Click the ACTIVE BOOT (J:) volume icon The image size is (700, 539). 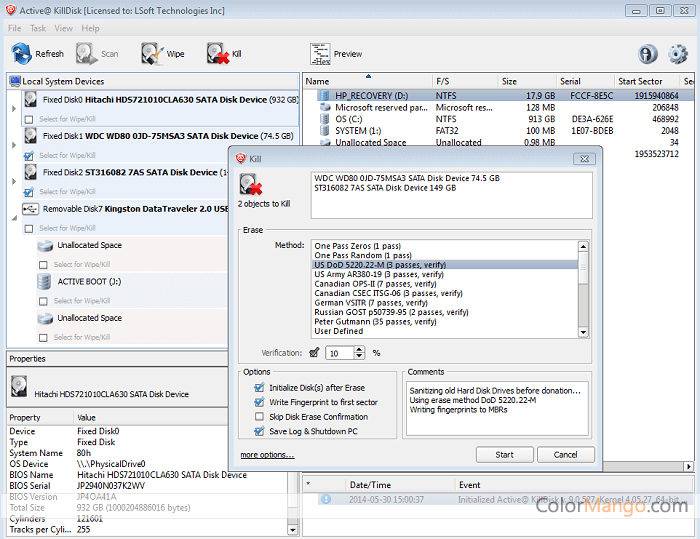44,282
